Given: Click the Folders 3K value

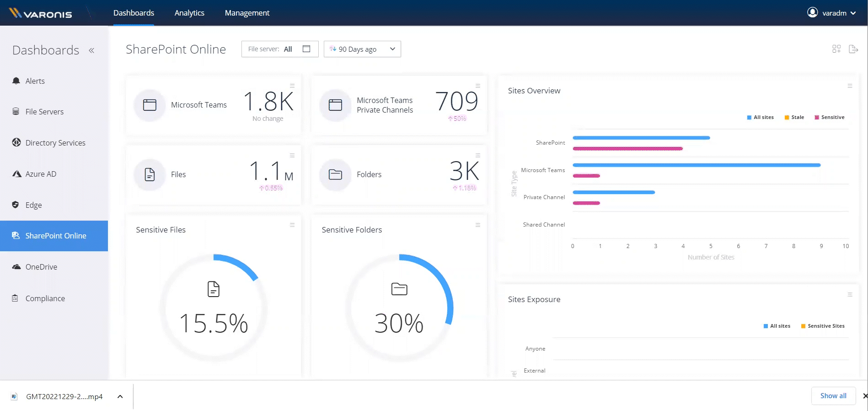Looking at the screenshot, I should pos(464,171).
